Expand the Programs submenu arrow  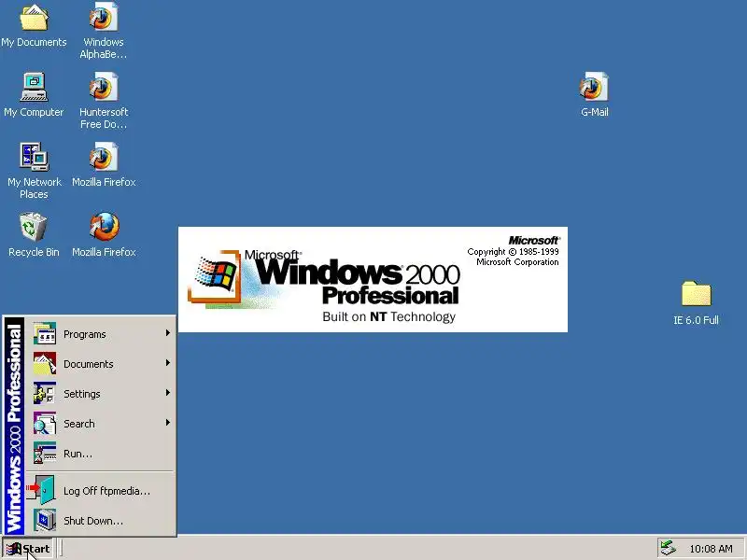(168, 333)
